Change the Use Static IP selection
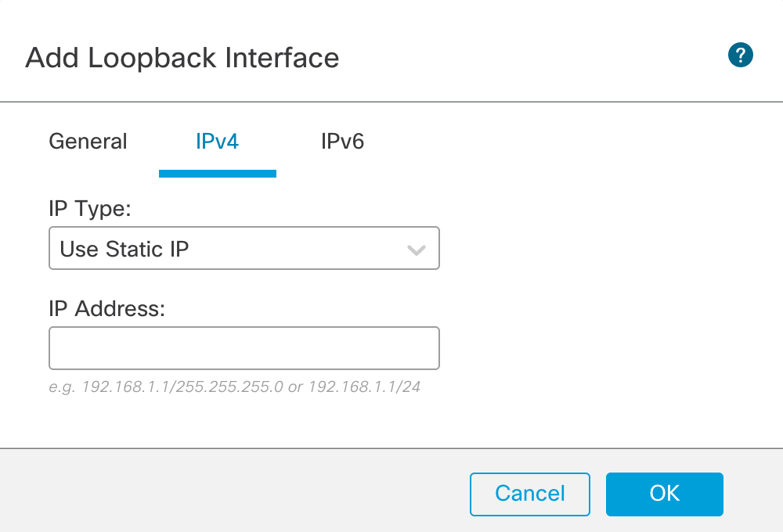This screenshot has width=783, height=532. click(244, 248)
